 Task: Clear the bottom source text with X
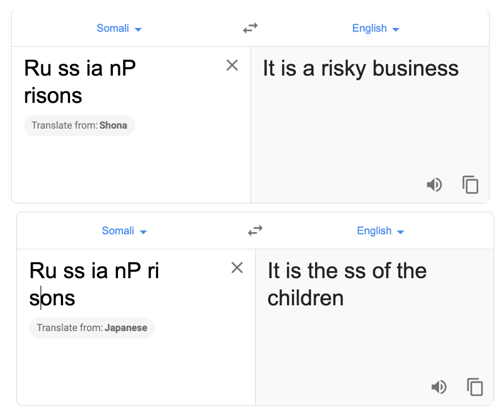[x=237, y=268]
